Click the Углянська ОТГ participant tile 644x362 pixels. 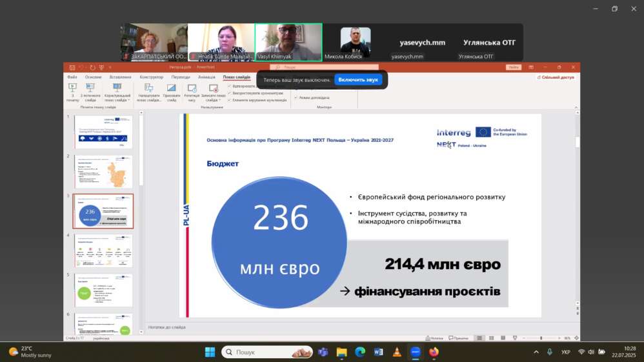point(489,43)
